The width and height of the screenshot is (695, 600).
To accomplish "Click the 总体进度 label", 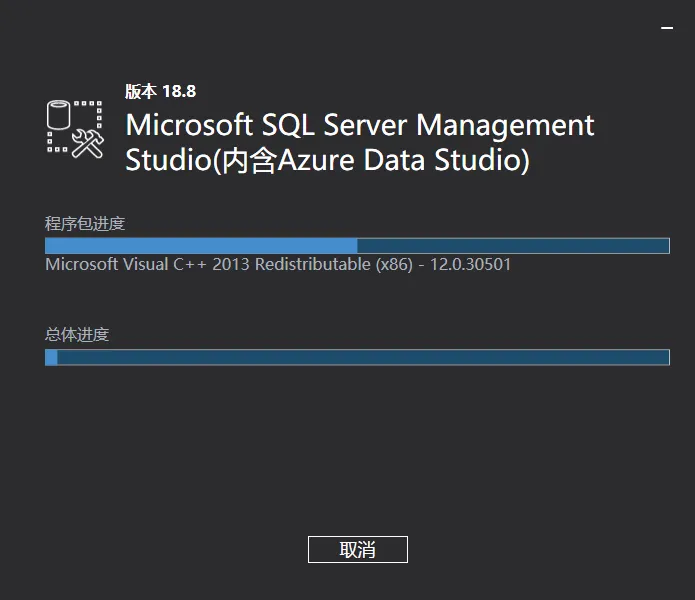I will coord(77,334).
